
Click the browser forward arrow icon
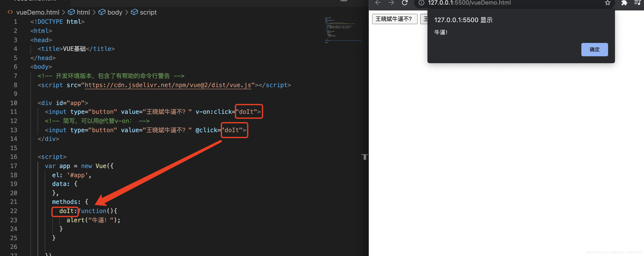[x=391, y=3]
